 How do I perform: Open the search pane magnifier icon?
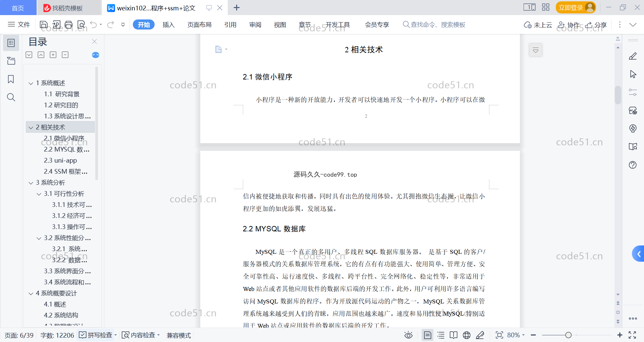coord(11,97)
